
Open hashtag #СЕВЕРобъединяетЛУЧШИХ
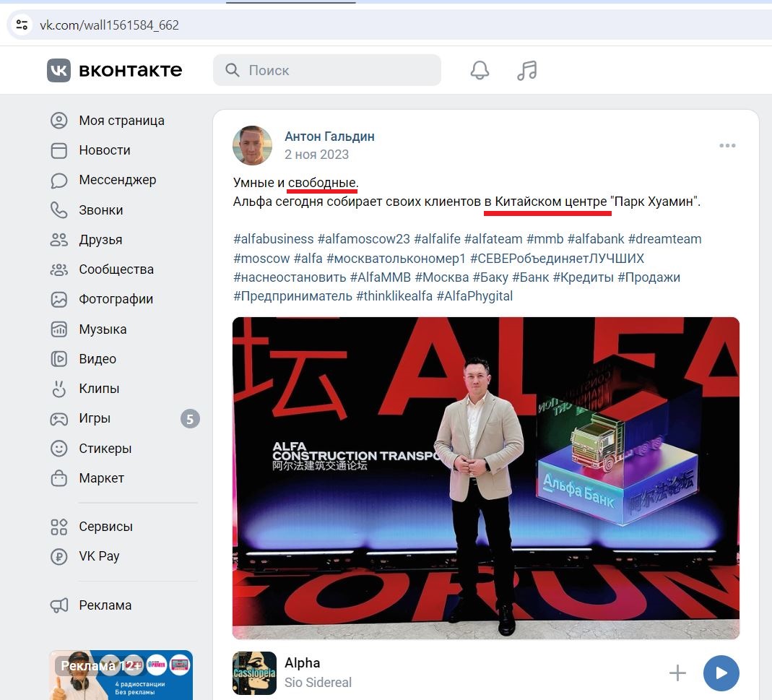click(557, 258)
